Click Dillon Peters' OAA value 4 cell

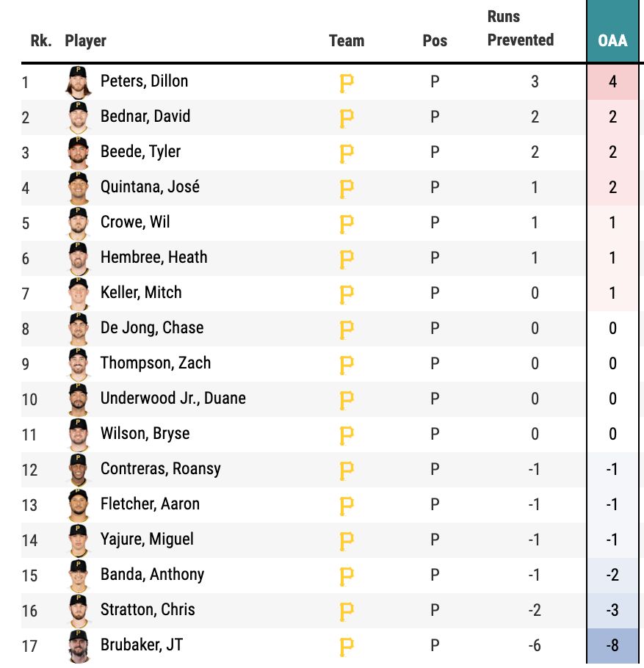coord(612,81)
